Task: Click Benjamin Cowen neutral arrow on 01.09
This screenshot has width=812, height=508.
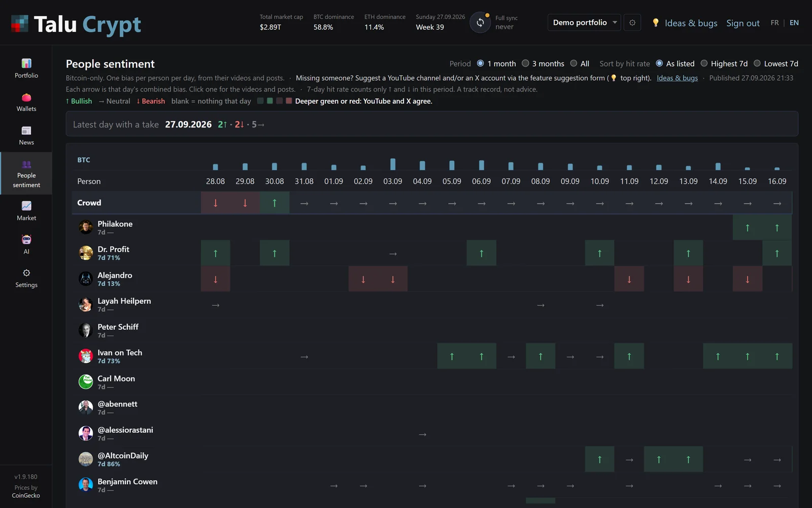Action: click(334, 486)
